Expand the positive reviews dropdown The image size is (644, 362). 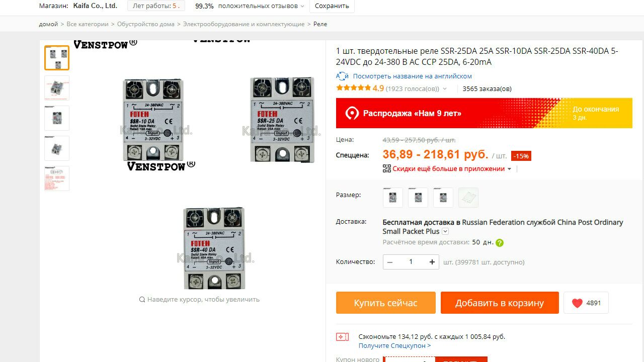(x=302, y=6)
